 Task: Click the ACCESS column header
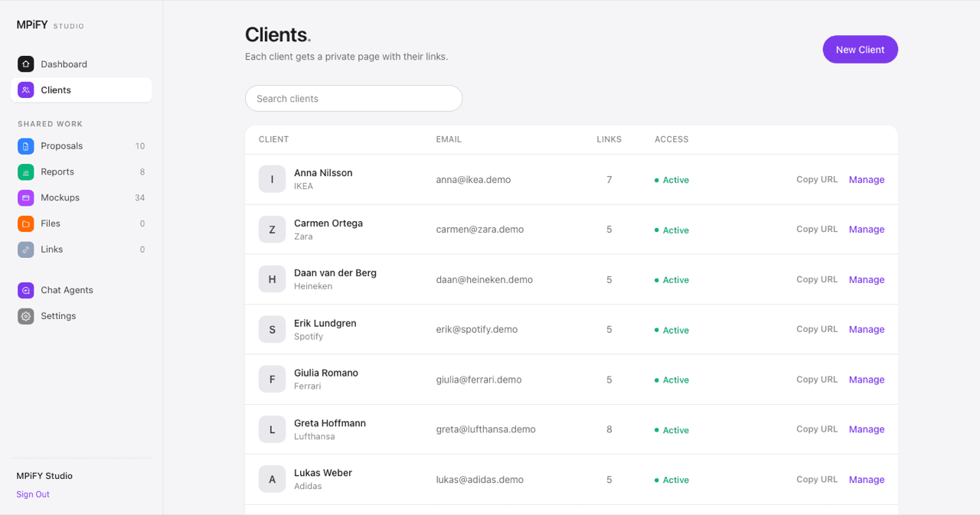(671, 139)
